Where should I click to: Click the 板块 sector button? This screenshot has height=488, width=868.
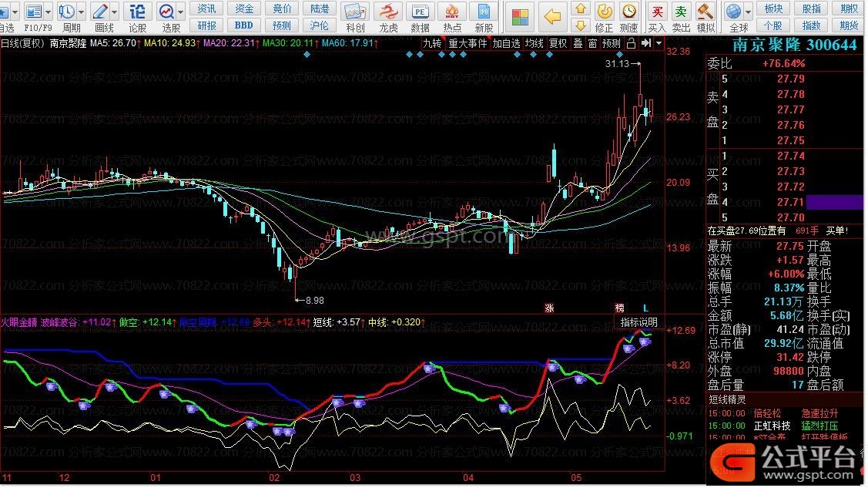click(x=773, y=8)
